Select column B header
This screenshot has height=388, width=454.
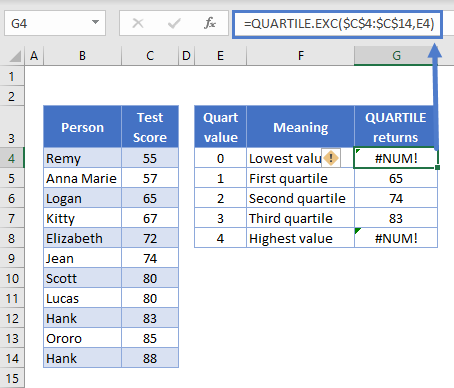82,56
